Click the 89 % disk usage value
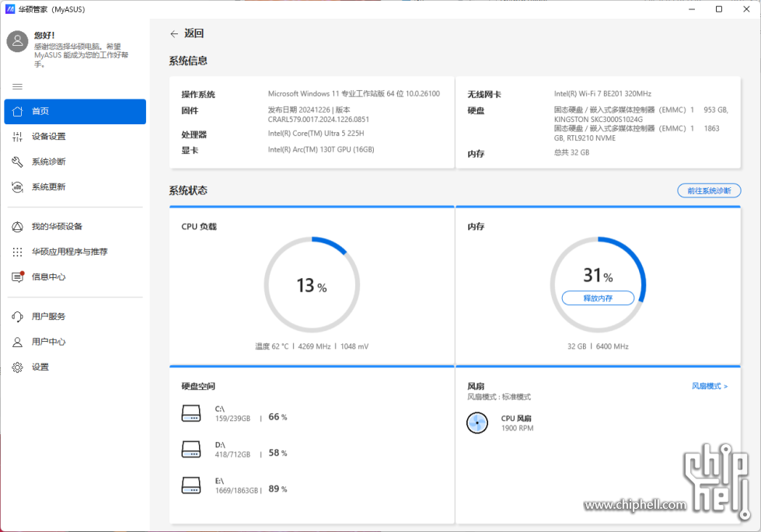The width and height of the screenshot is (761, 532). (278, 489)
